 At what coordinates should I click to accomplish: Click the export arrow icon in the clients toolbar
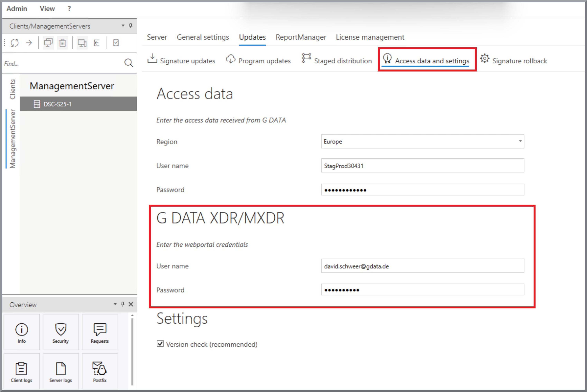coord(97,43)
